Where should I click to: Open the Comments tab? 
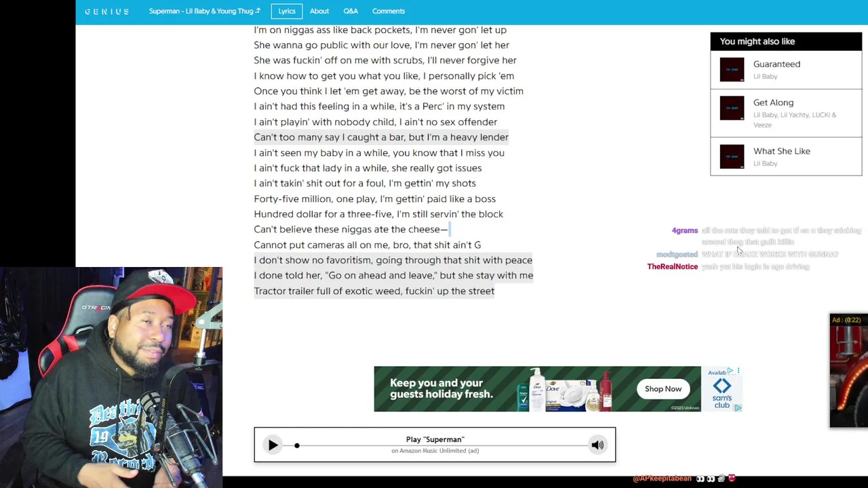(389, 11)
